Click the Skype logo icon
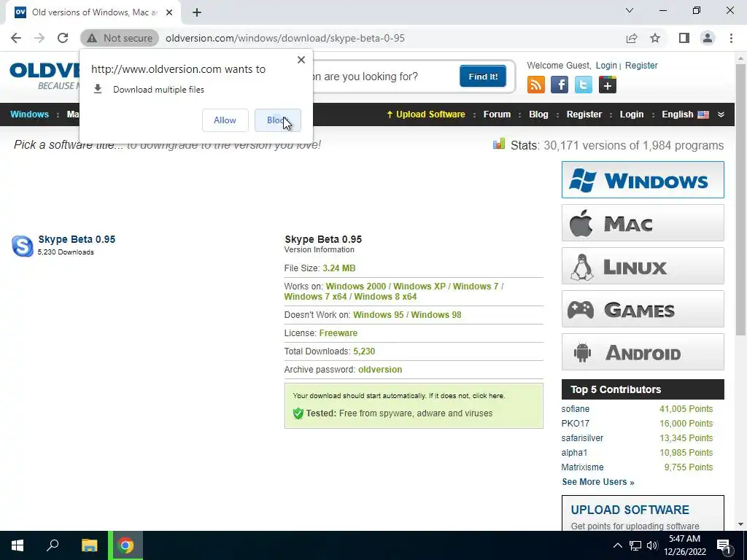Viewport: 747px width, 560px height. (23, 246)
